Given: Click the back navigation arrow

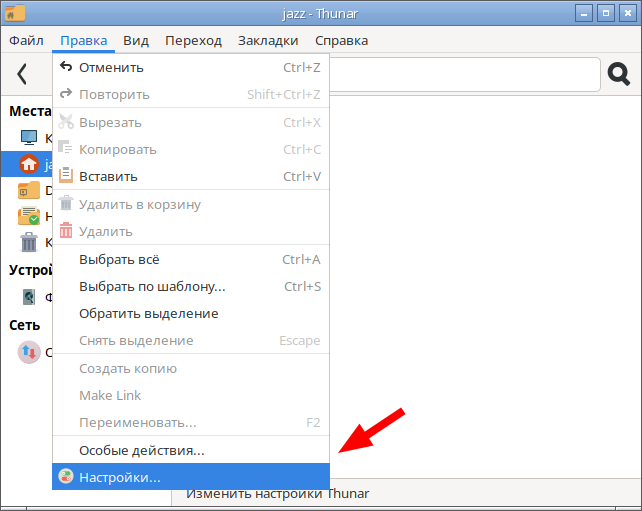Looking at the screenshot, I should 22,74.
